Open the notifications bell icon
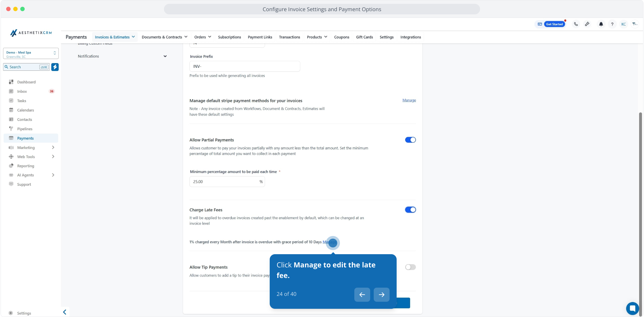The image size is (644, 317). (601, 24)
